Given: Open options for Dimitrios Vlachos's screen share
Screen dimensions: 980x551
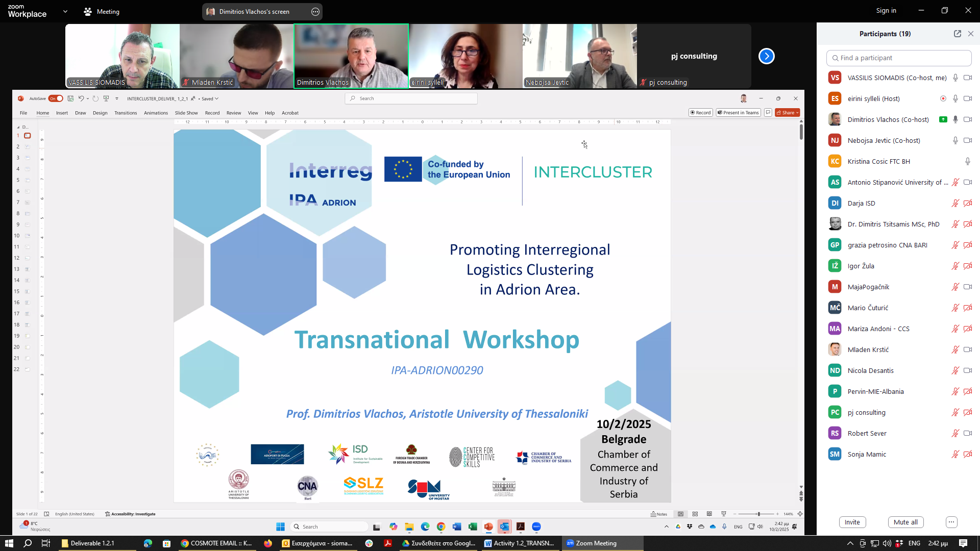Looking at the screenshot, I should pyautogui.click(x=315, y=12).
